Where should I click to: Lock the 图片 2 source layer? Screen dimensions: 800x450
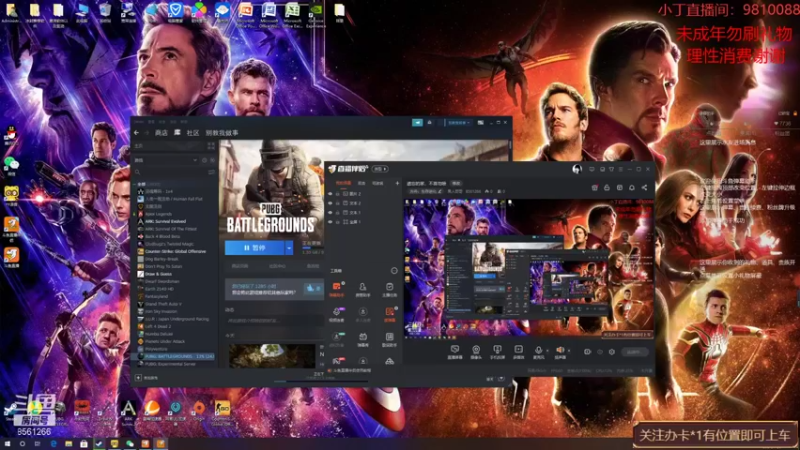tap(338, 194)
